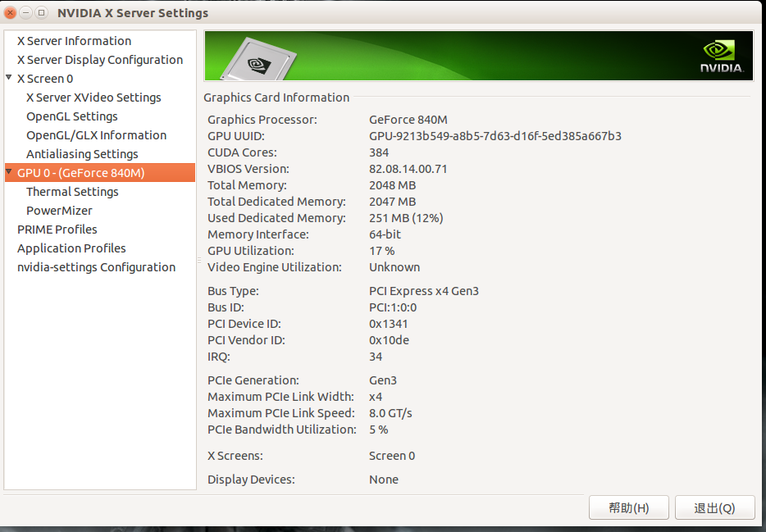Click the 退出(Q) quit button
The width and height of the screenshot is (766, 532).
[x=714, y=507]
